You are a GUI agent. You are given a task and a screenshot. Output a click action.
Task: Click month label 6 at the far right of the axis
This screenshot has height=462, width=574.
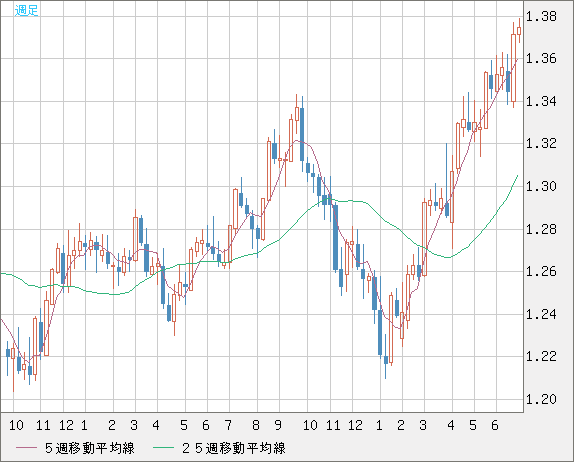tap(495, 425)
